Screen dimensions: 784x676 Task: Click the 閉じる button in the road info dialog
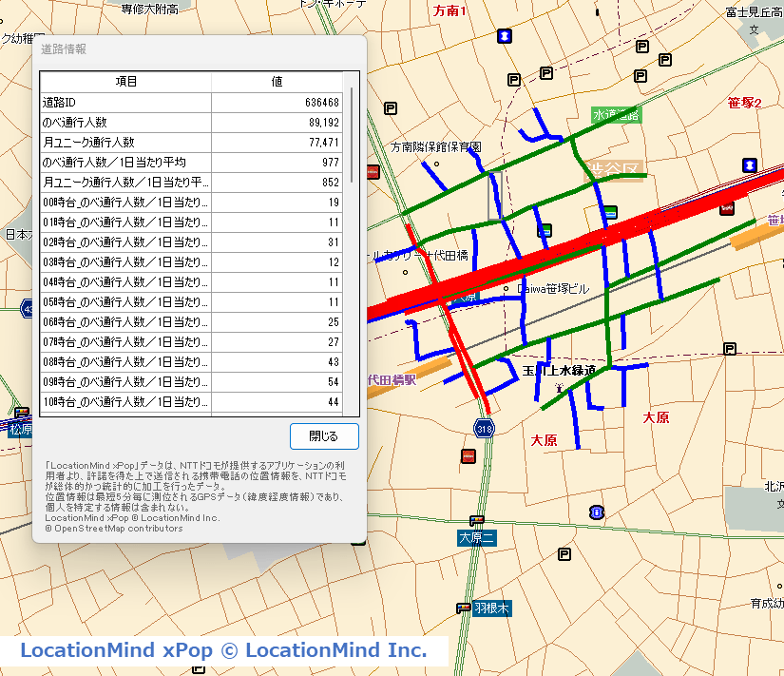point(324,436)
